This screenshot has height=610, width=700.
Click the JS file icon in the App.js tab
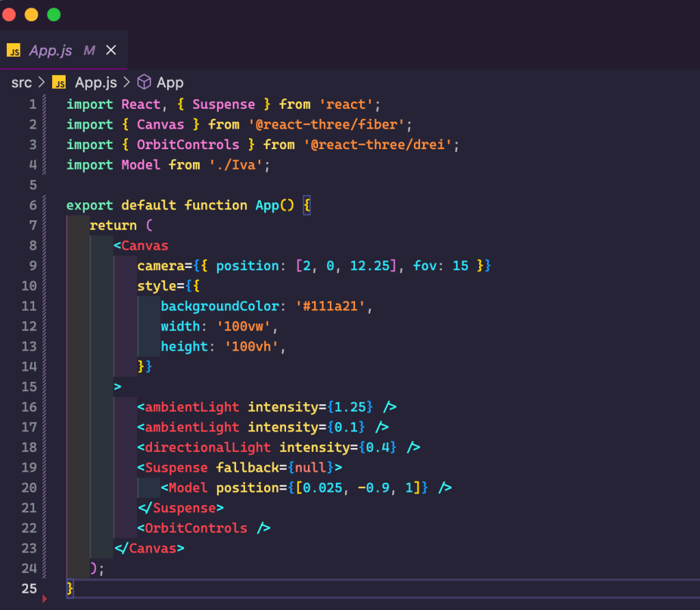pos(14,51)
